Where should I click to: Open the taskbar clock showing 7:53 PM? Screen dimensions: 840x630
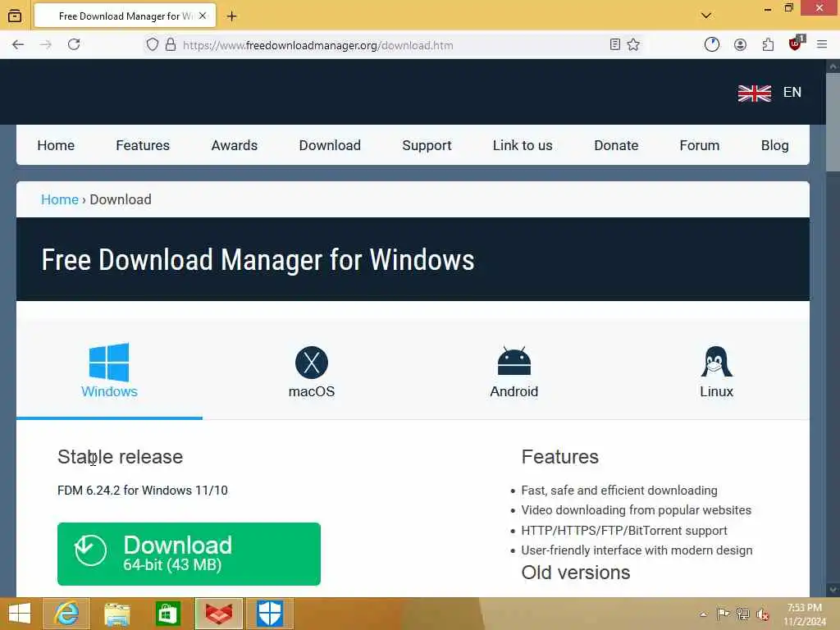pyautogui.click(x=805, y=614)
